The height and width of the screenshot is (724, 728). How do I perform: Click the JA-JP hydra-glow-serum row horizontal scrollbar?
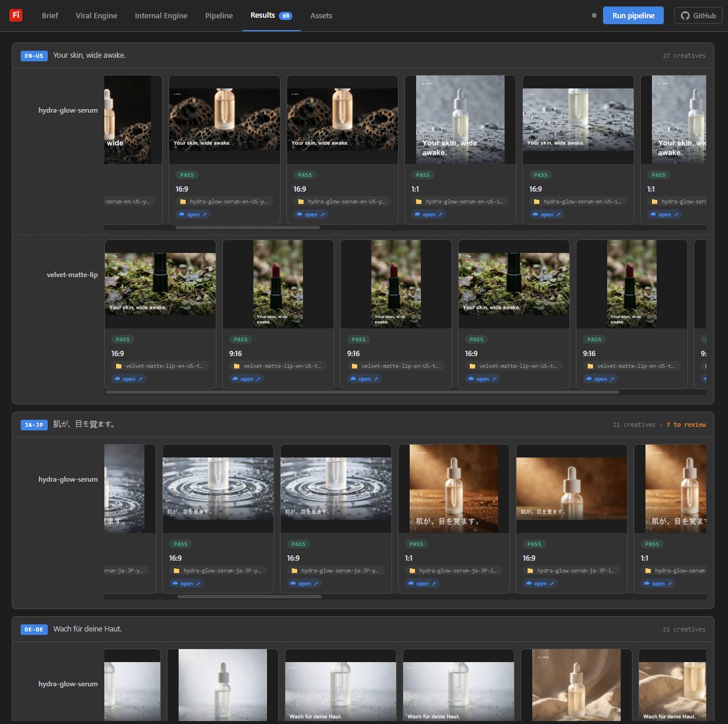249,597
